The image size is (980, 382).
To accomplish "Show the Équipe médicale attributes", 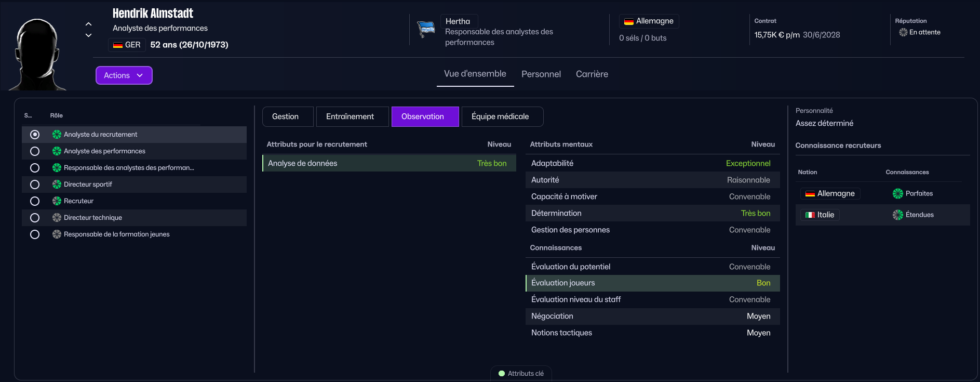I will click(x=500, y=116).
